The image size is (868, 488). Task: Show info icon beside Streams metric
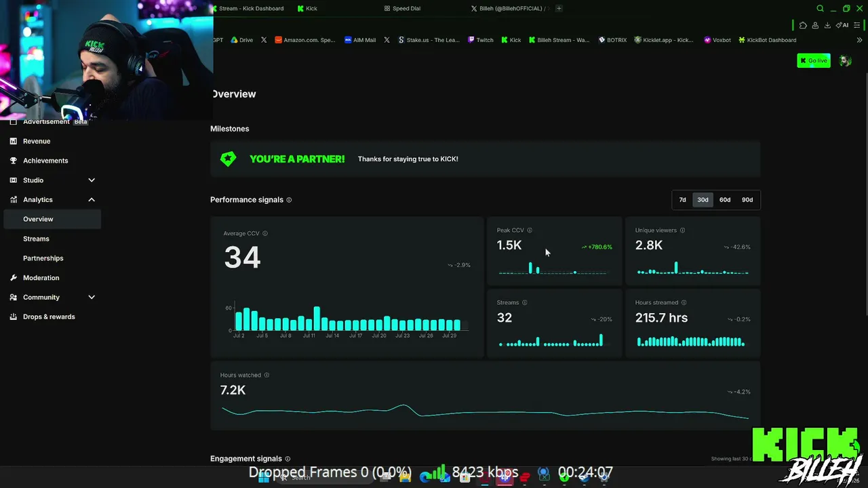pos(525,302)
